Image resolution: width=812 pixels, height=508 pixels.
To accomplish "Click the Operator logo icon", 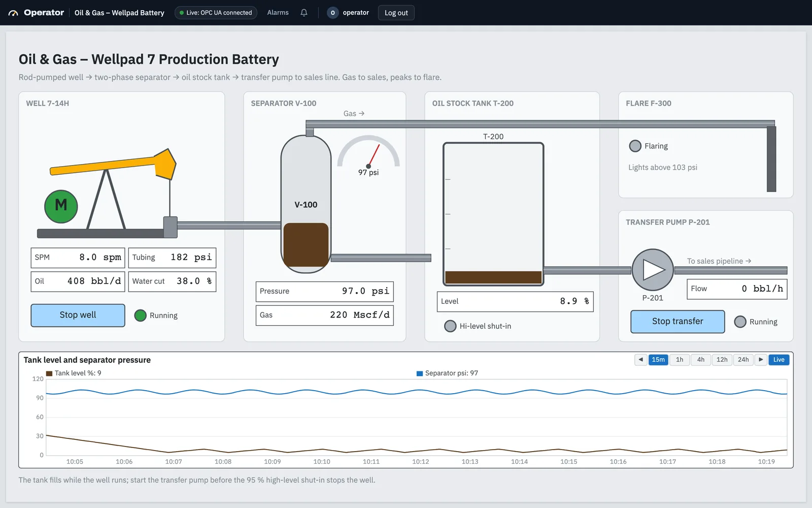I will pos(13,13).
